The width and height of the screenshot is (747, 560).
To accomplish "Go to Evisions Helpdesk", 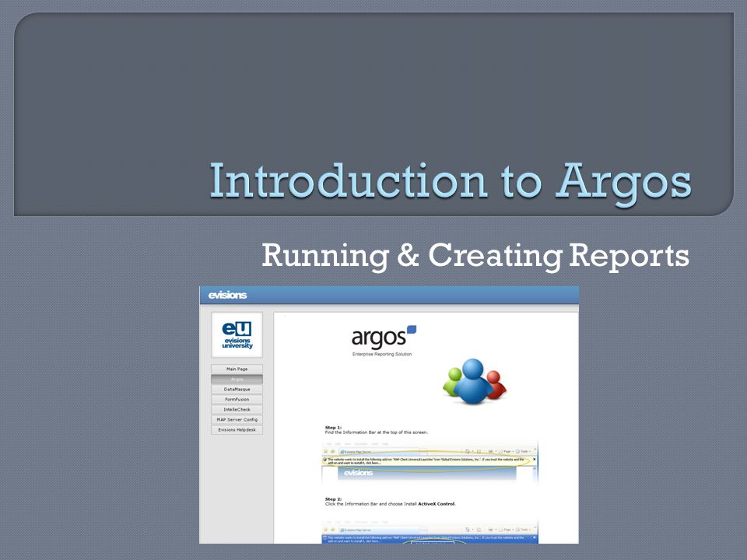I will (x=237, y=429).
